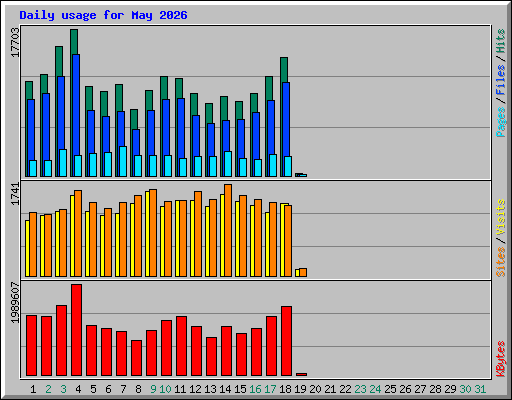Screen dimensions: 512x400
Task: Click the cyan Pages bar for day 7
Action: click(123, 161)
